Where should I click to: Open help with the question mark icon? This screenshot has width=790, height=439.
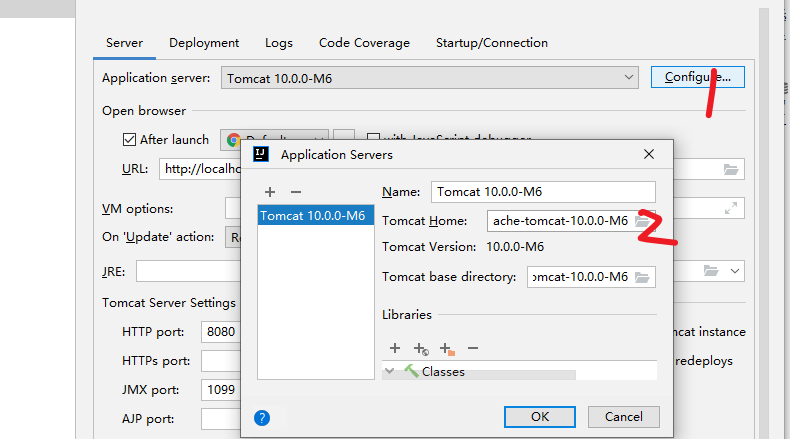click(x=262, y=418)
